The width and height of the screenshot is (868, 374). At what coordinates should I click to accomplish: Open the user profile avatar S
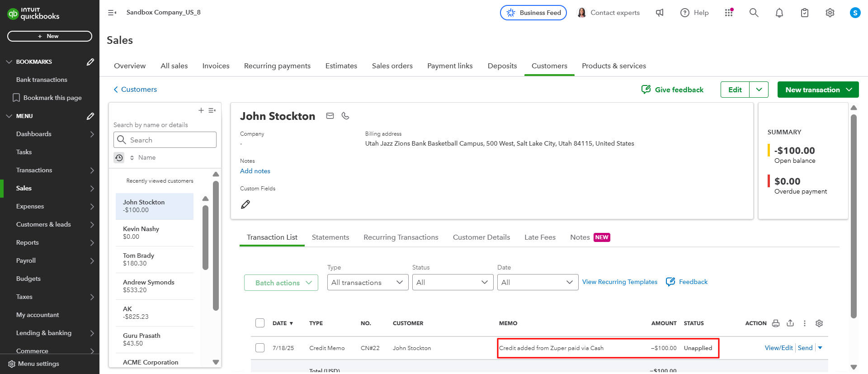pos(855,13)
